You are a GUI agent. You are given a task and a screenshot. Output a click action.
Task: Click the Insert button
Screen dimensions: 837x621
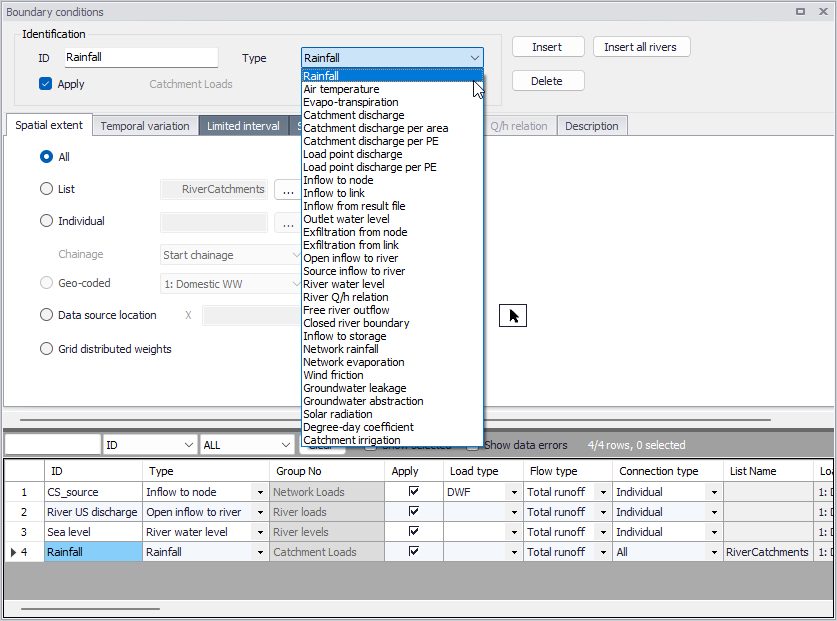[548, 47]
